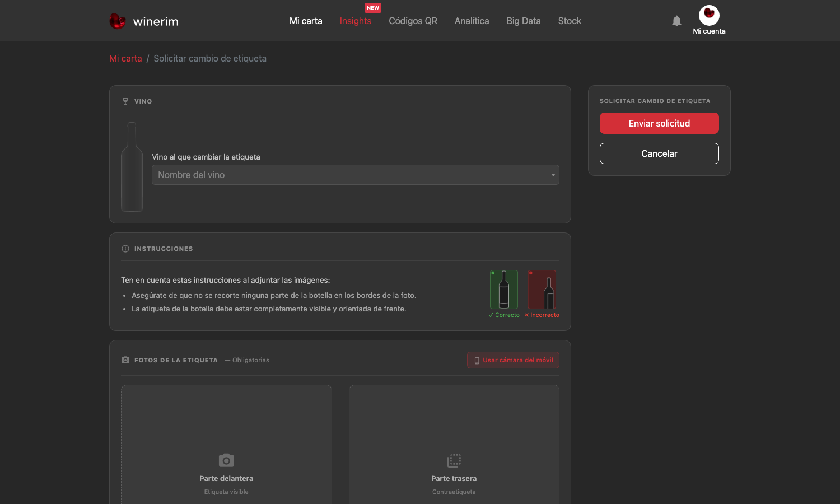Viewport: 840px width, 504px height.
Task: Click the 'Contraetiqueta' caption
Action: [x=454, y=492]
